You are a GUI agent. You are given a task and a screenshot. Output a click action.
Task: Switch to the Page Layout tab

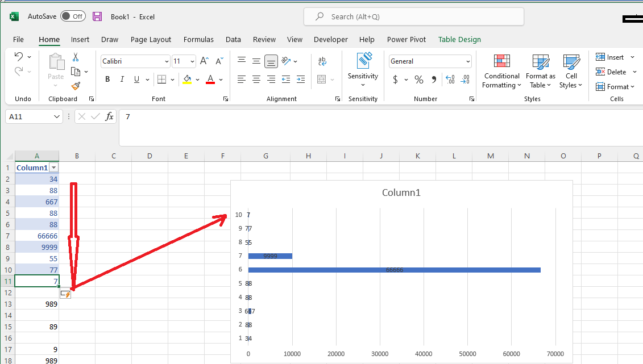click(x=151, y=39)
